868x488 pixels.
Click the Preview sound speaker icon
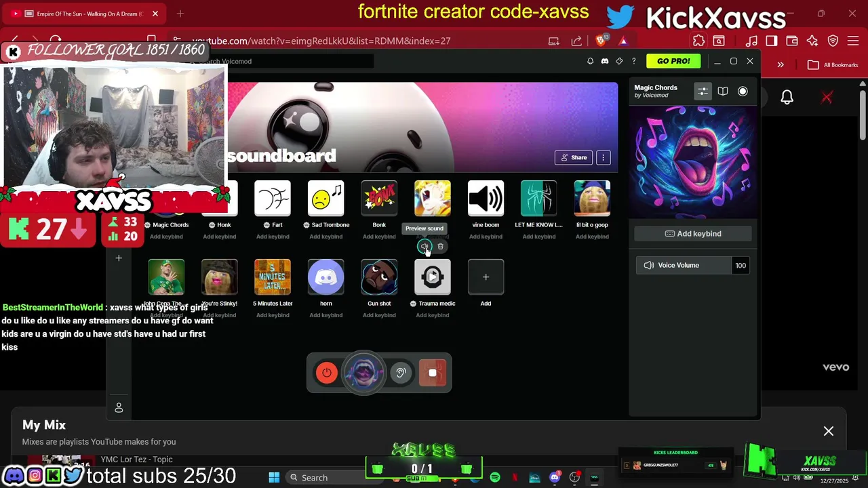(424, 247)
